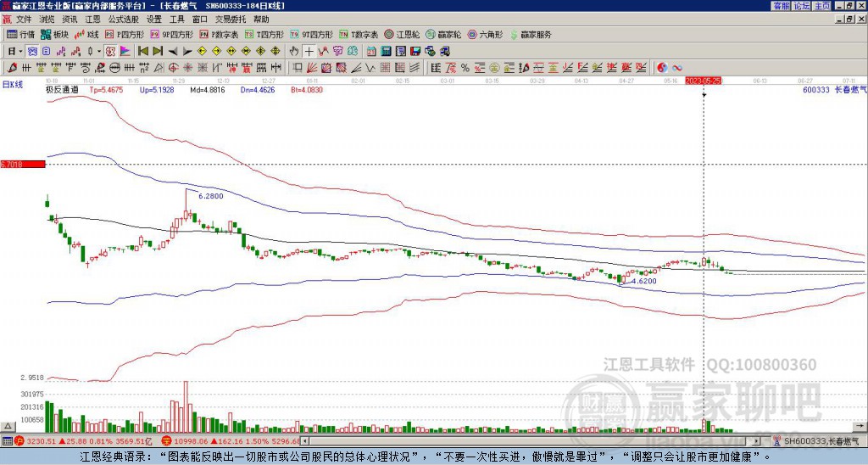
Task: Click the Tp=5.4675 indicator value
Action: 106,89
